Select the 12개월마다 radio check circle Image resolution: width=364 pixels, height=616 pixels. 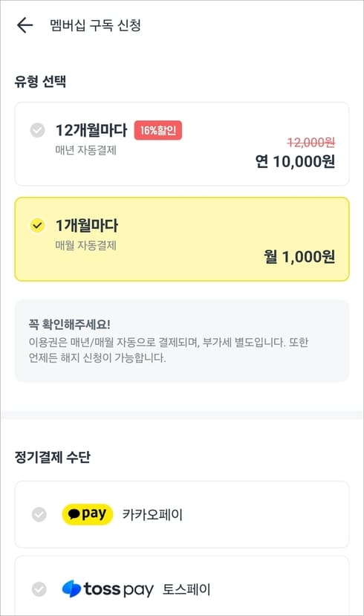[x=38, y=130]
